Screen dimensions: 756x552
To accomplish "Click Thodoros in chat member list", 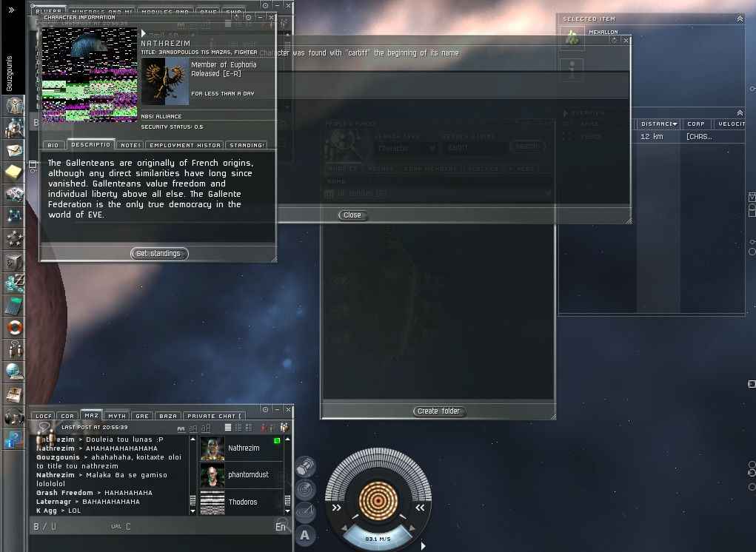I will pos(241,502).
